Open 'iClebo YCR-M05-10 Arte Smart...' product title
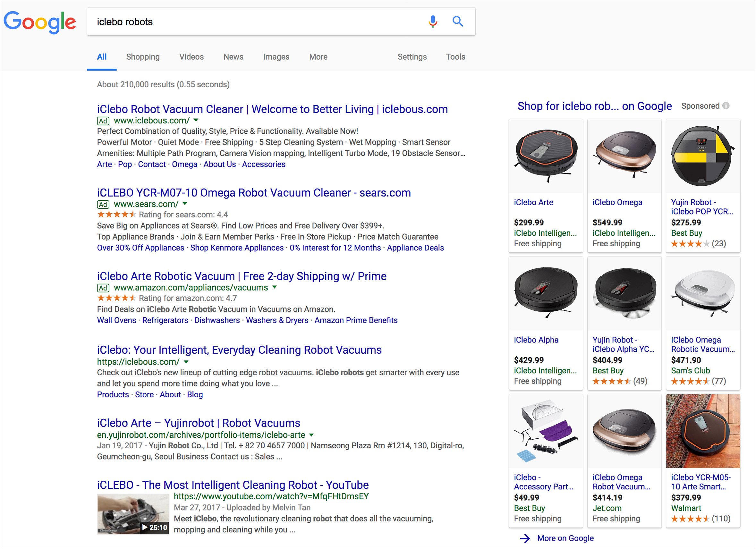The image size is (756, 549). (x=701, y=482)
